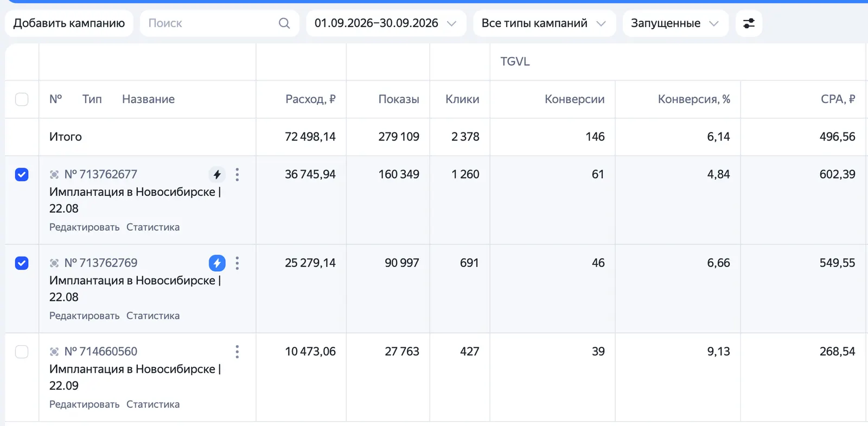Click the TGVL goal group header
Screen dimensions: 868x426
(x=515, y=62)
